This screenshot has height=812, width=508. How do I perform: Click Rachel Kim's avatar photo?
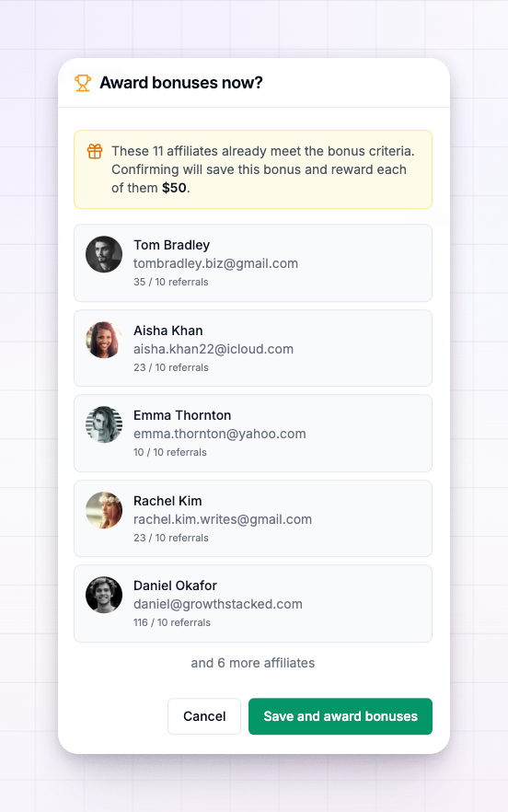(104, 510)
